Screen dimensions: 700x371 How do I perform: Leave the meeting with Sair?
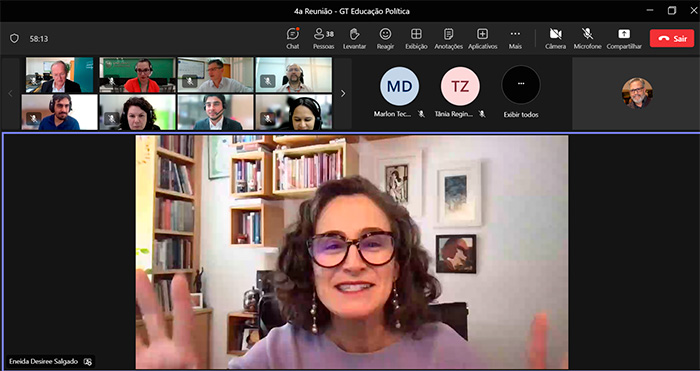point(672,38)
